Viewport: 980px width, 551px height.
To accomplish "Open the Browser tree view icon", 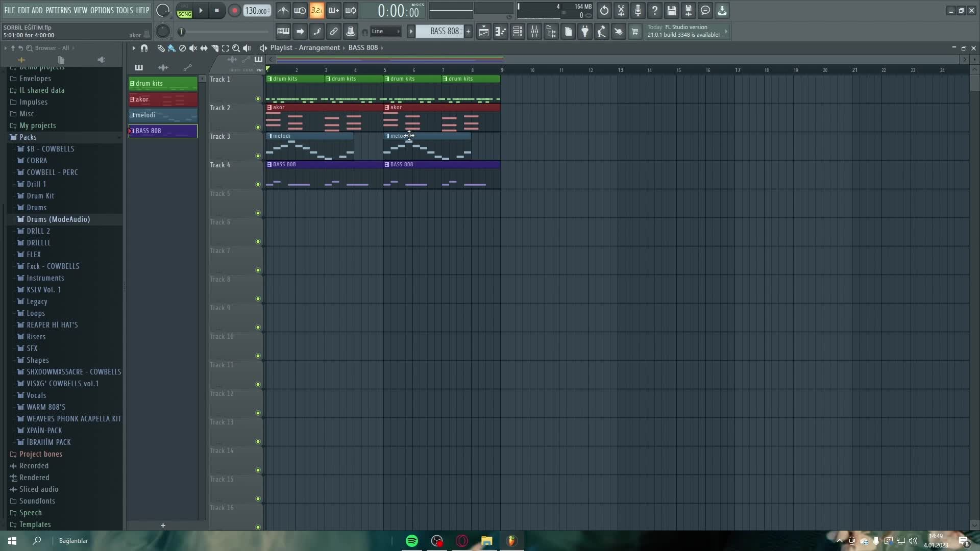I will click(x=551, y=32).
